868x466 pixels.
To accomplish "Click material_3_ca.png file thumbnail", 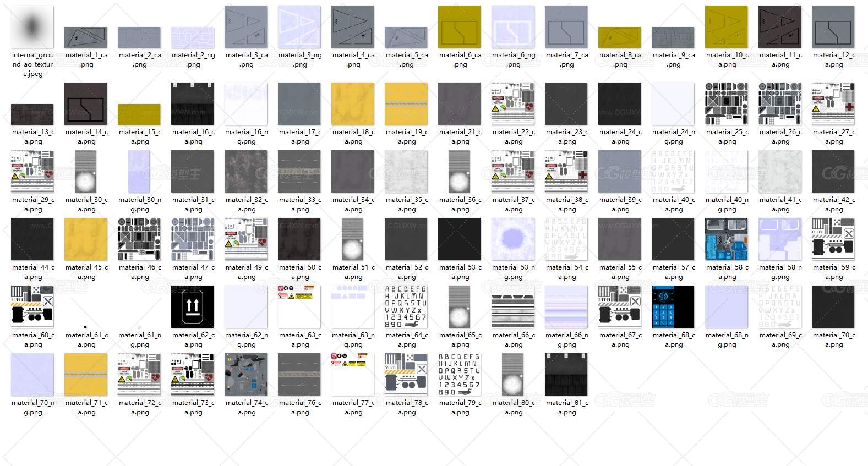I will tap(246, 26).
